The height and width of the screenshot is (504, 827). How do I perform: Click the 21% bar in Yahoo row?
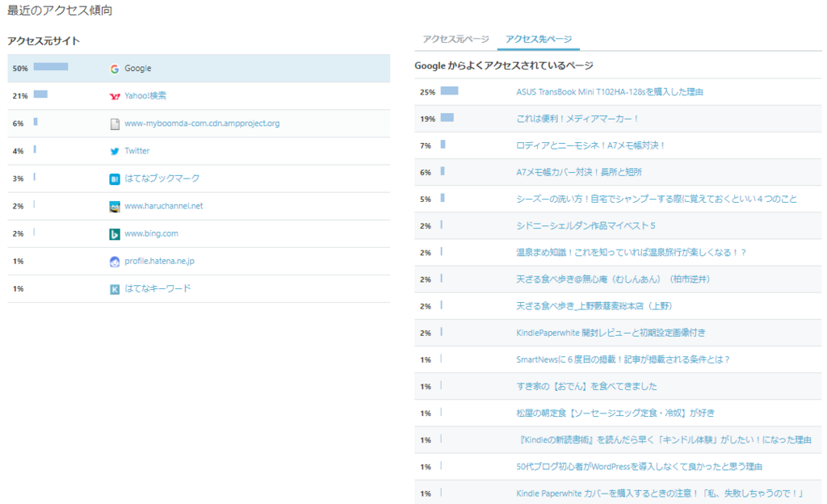[x=40, y=94]
